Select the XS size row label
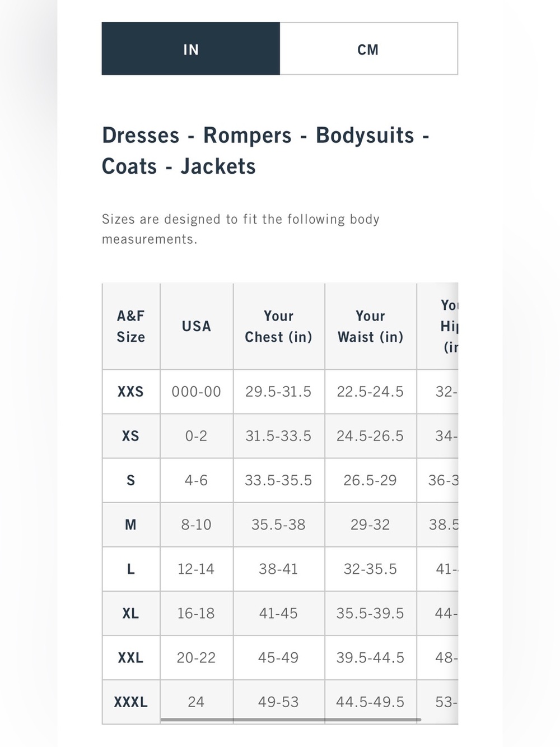 [x=130, y=436]
